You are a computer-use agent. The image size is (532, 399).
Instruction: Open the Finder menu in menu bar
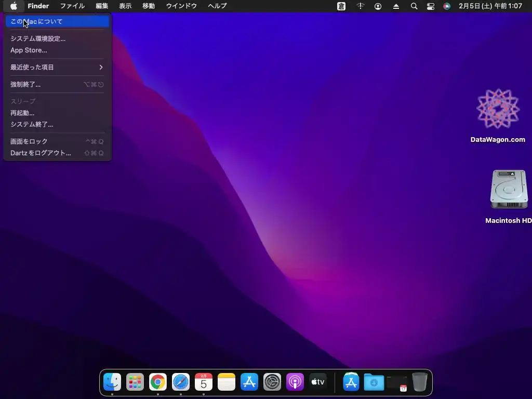tap(38, 6)
